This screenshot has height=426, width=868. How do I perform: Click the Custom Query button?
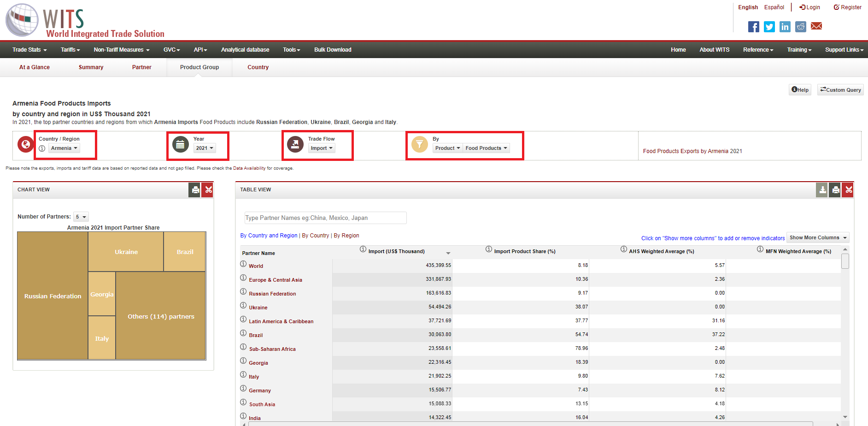click(840, 90)
